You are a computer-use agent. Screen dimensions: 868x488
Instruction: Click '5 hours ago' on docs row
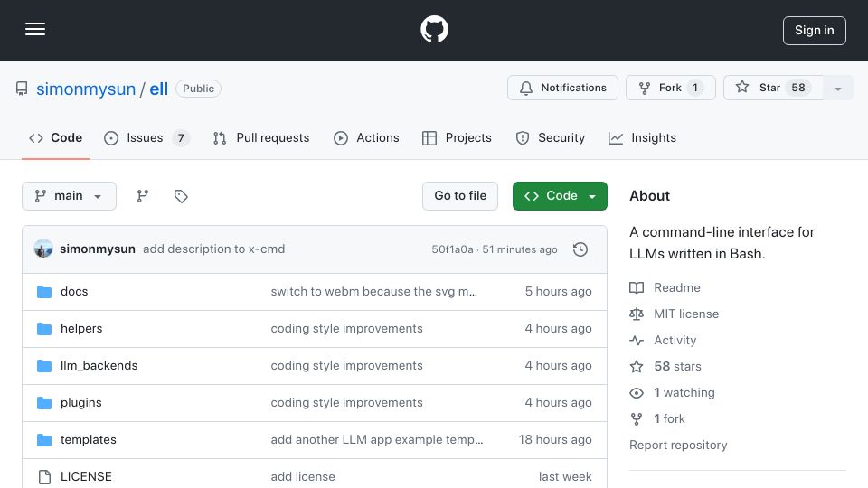coord(558,292)
